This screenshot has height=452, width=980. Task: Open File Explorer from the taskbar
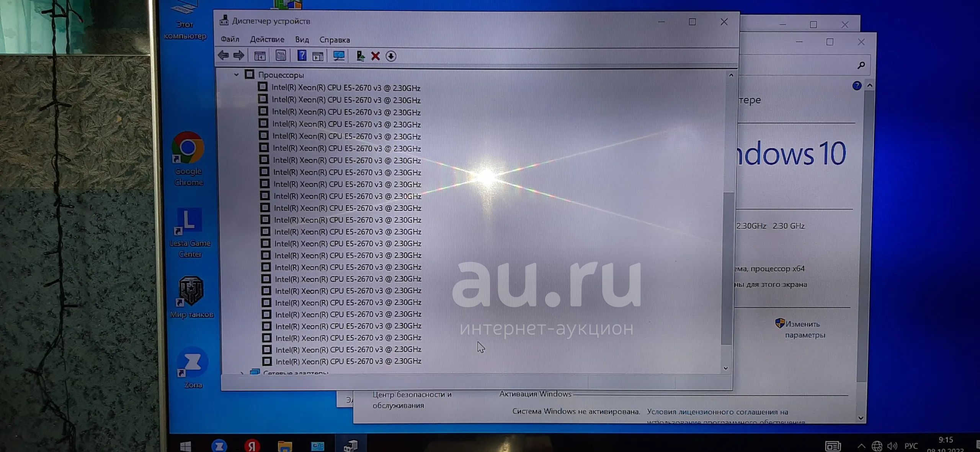[285, 446]
